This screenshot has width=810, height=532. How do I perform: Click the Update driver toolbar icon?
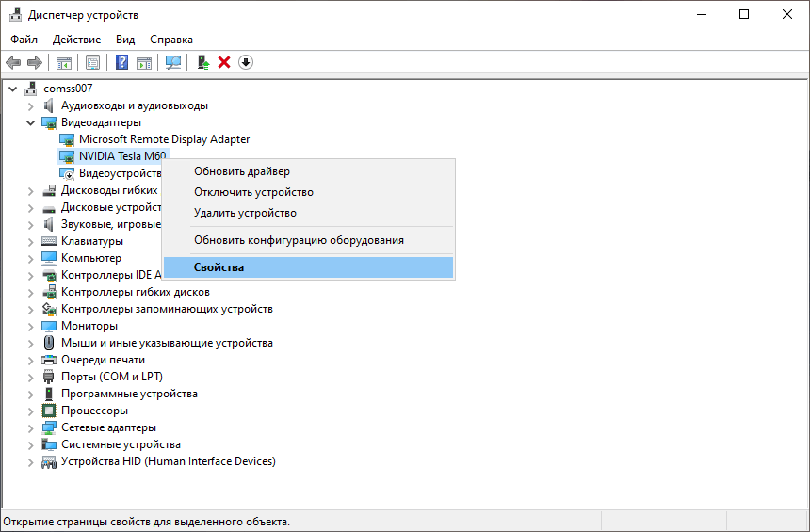203,62
